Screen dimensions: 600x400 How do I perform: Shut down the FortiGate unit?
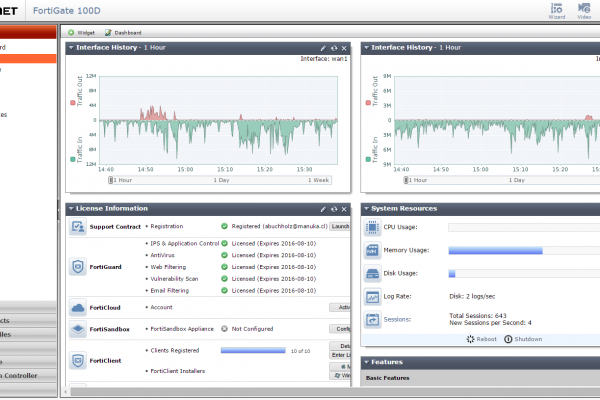coord(523,339)
